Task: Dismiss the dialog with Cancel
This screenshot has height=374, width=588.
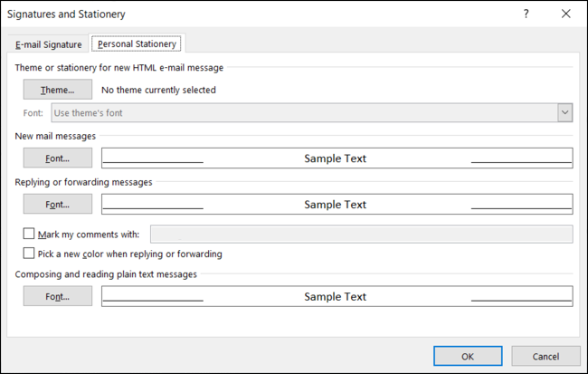Action: tap(545, 356)
